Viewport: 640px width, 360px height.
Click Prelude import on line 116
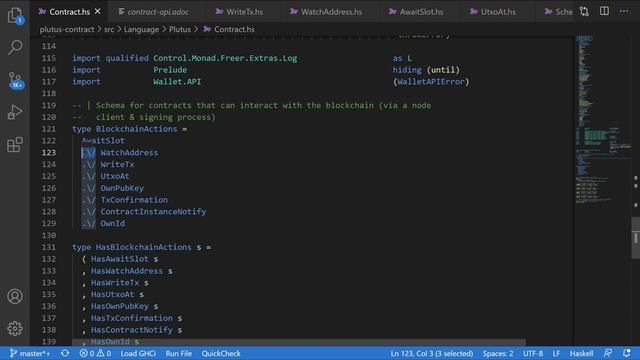click(170, 70)
